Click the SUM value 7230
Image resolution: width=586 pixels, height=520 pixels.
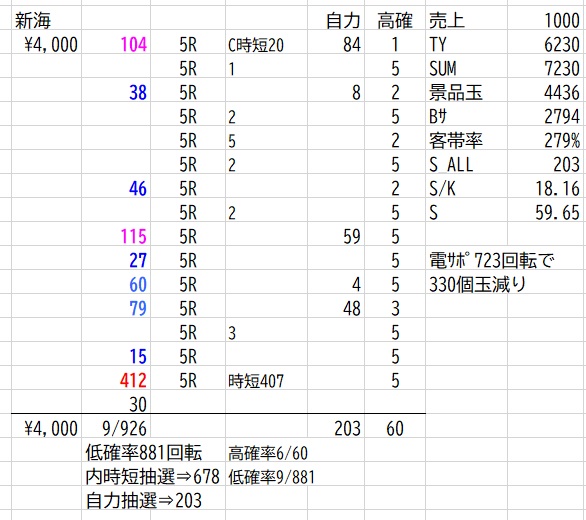coord(546,68)
